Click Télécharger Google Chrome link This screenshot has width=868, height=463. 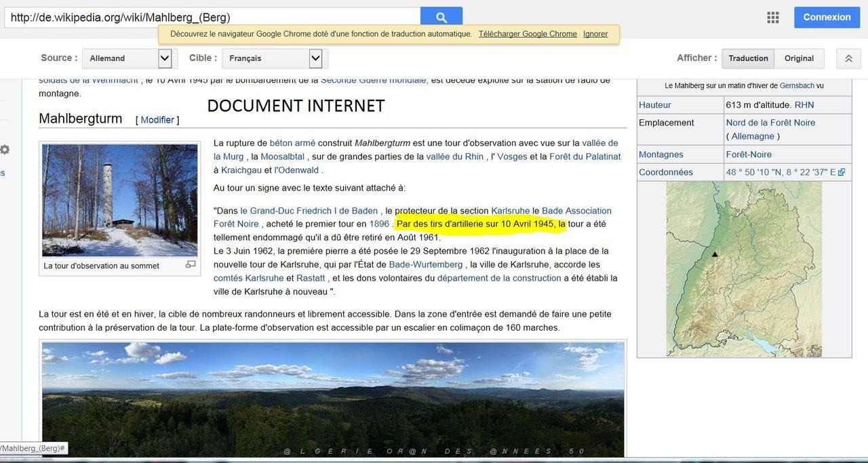528,34
